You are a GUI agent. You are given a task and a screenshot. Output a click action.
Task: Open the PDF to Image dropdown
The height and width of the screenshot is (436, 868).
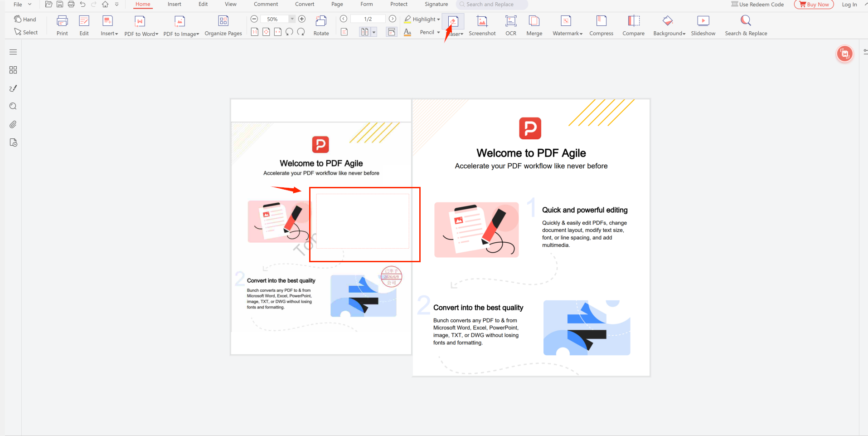coord(181,25)
